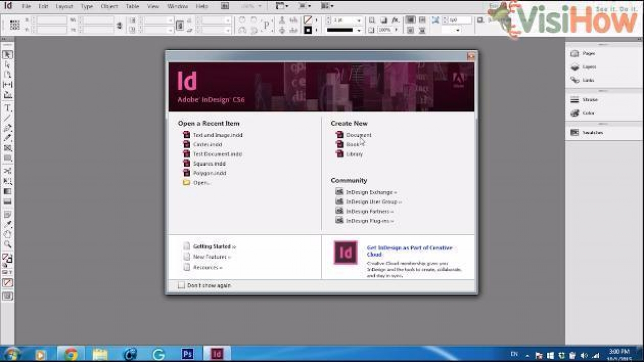Select the Selection tool arrow
644x362 pixels.
tap(8, 55)
